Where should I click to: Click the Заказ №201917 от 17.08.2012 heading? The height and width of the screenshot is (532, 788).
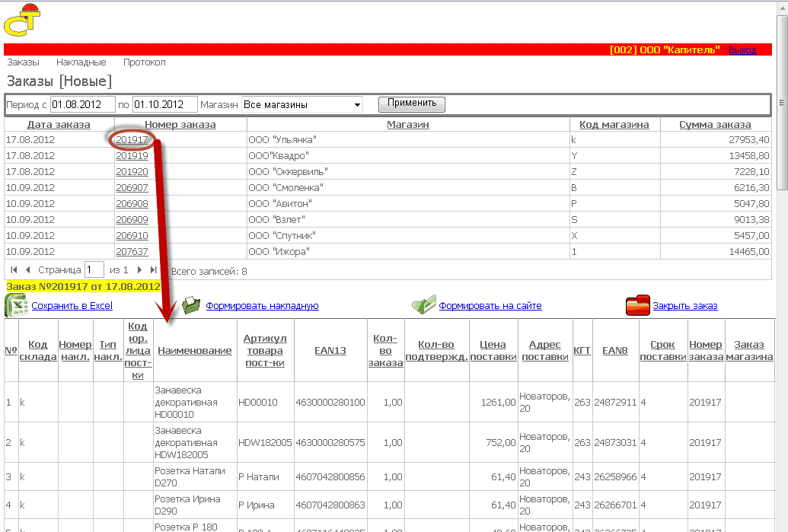(83, 287)
